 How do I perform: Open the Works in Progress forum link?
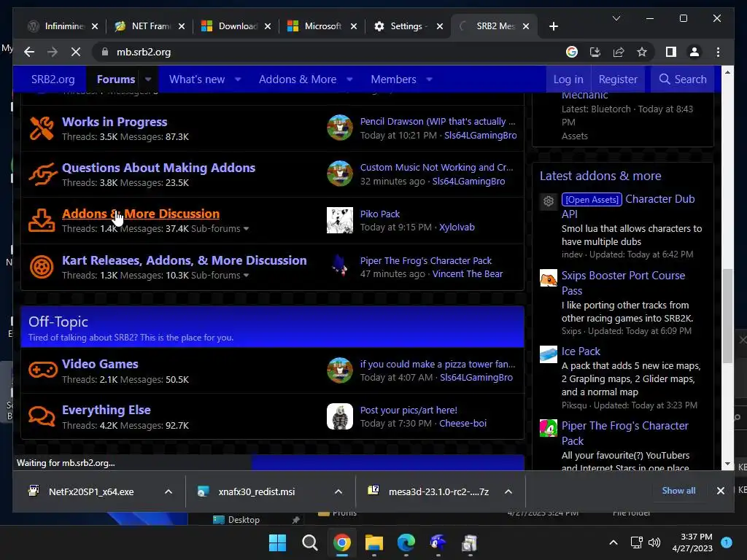coord(115,122)
